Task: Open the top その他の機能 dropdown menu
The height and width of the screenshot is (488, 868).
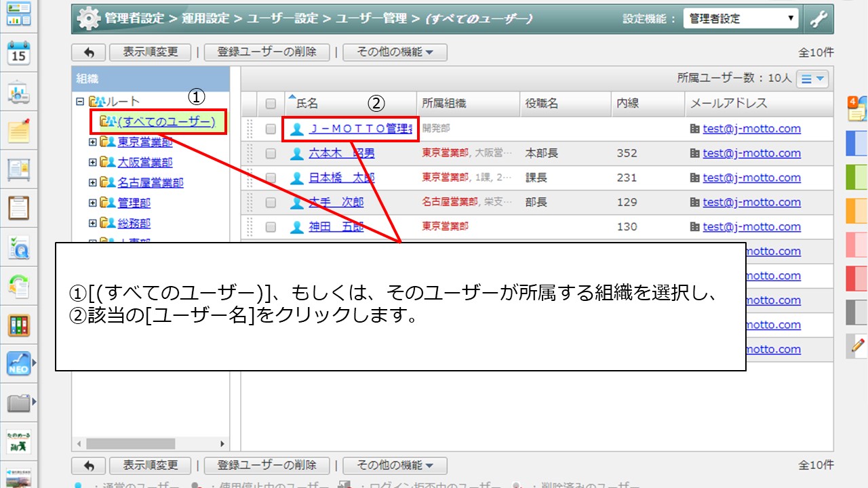Action: 395,52
